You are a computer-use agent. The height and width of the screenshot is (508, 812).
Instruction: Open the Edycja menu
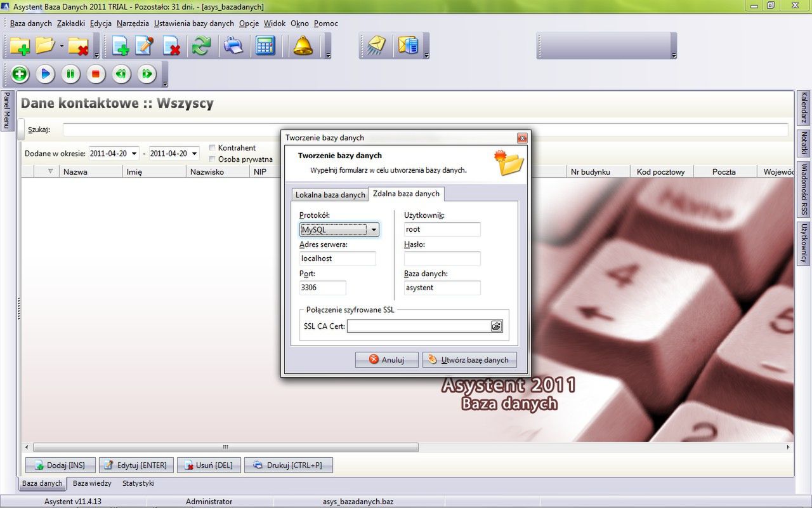pos(101,23)
